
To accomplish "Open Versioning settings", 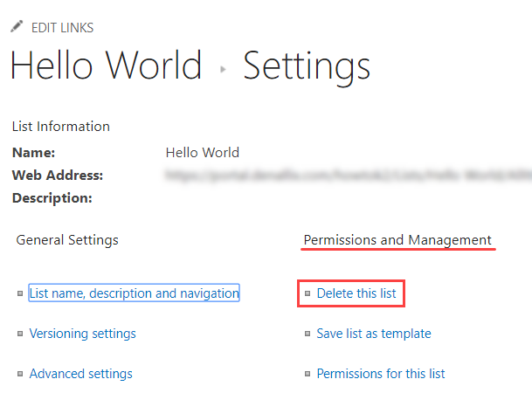I will (x=83, y=334).
